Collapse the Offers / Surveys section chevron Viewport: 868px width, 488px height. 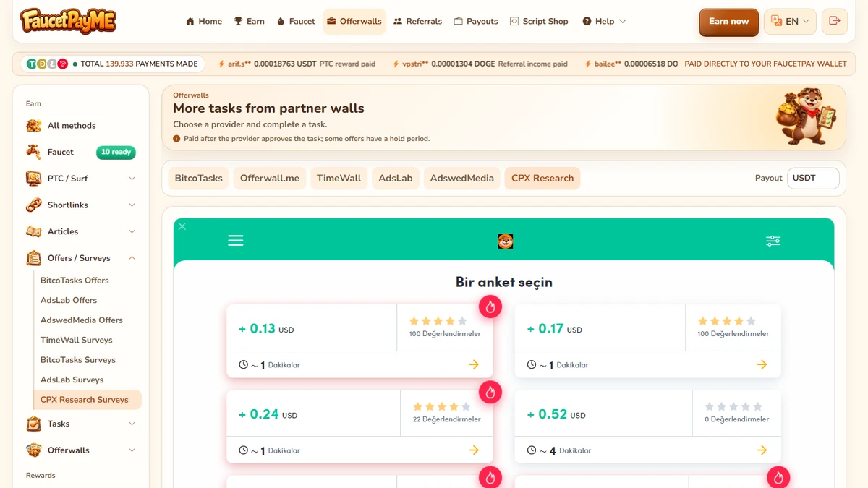[x=132, y=258]
